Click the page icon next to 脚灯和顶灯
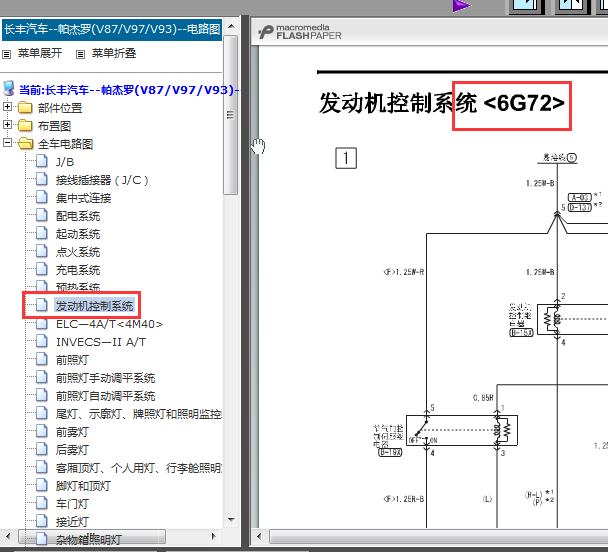The image size is (608, 552). click(x=42, y=485)
